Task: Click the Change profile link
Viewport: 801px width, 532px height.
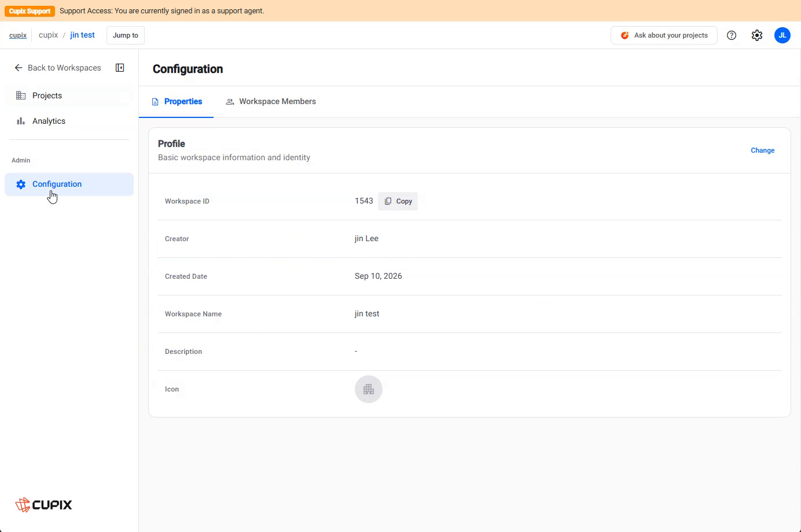Action: click(x=762, y=150)
